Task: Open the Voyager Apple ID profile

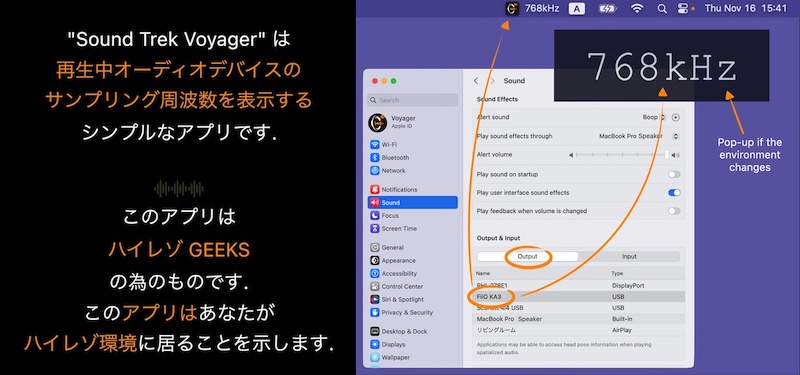Action: point(393,121)
